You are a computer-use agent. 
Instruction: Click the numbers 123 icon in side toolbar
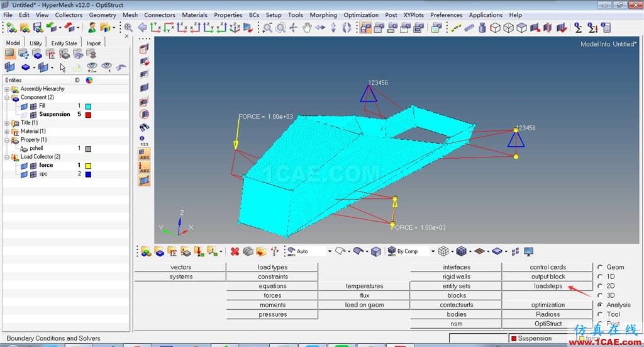[x=144, y=140]
